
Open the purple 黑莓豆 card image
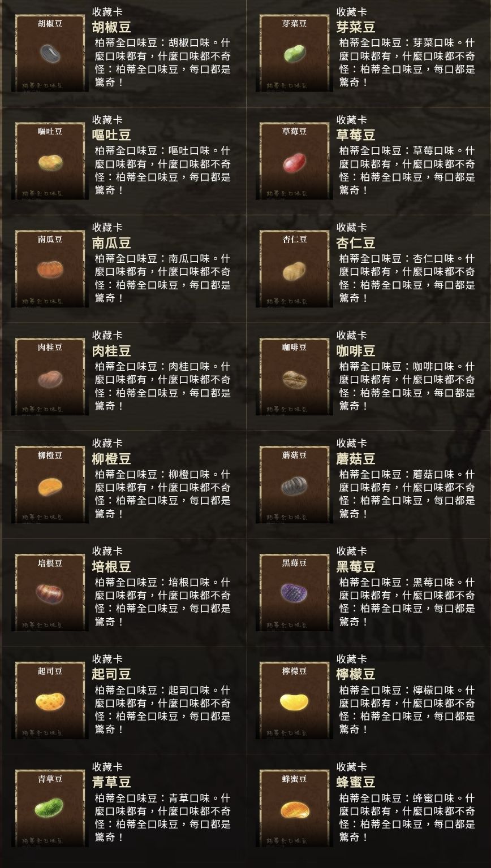point(295,592)
